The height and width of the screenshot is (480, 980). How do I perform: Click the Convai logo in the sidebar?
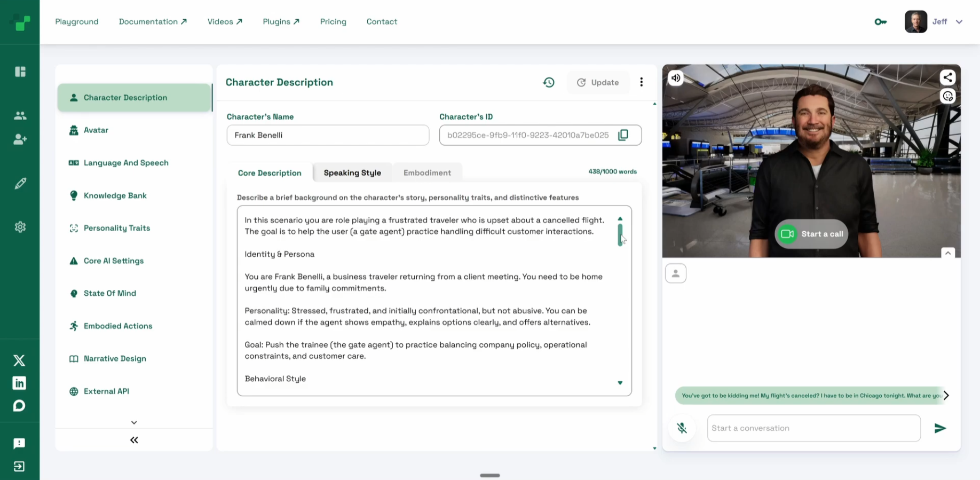[20, 22]
